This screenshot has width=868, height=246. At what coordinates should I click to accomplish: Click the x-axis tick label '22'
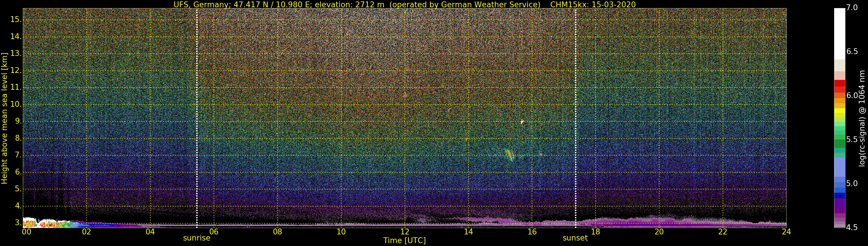[723, 232]
